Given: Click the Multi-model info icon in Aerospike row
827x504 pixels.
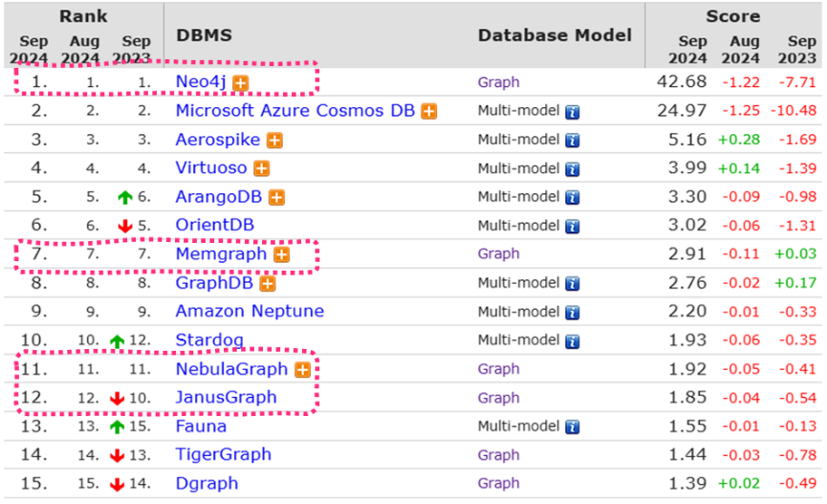Looking at the screenshot, I should tap(572, 141).
